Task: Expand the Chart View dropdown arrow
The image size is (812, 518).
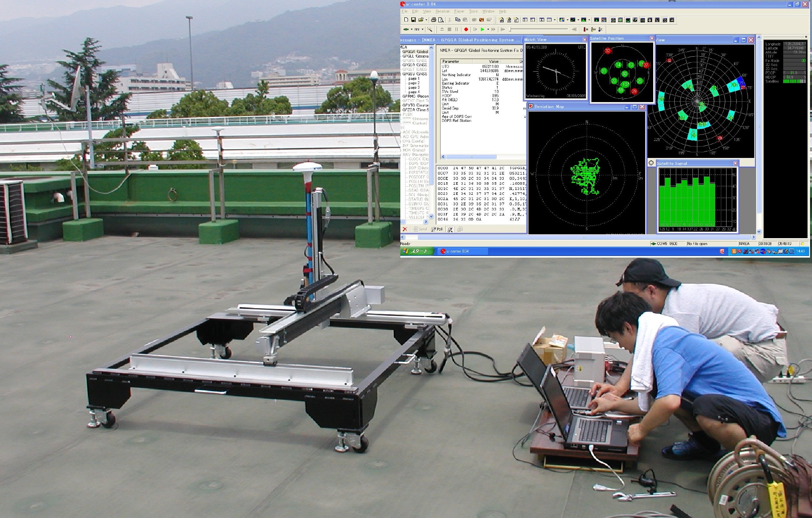Action: point(578,20)
